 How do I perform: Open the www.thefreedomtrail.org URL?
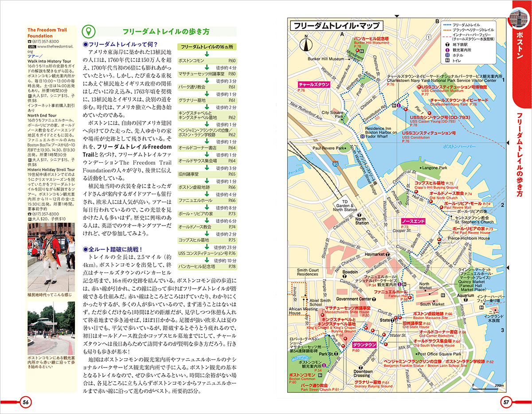[x=51, y=46]
